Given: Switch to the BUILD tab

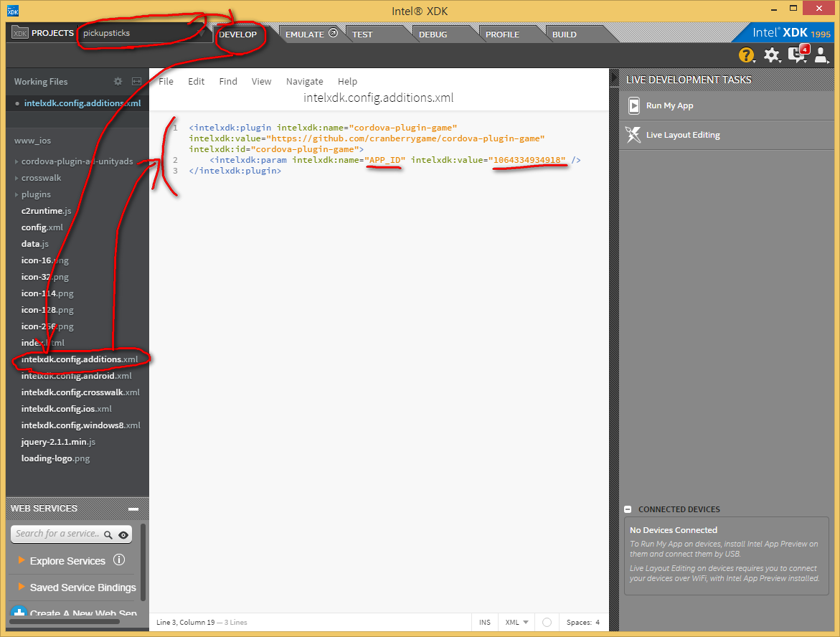Looking at the screenshot, I should point(565,34).
